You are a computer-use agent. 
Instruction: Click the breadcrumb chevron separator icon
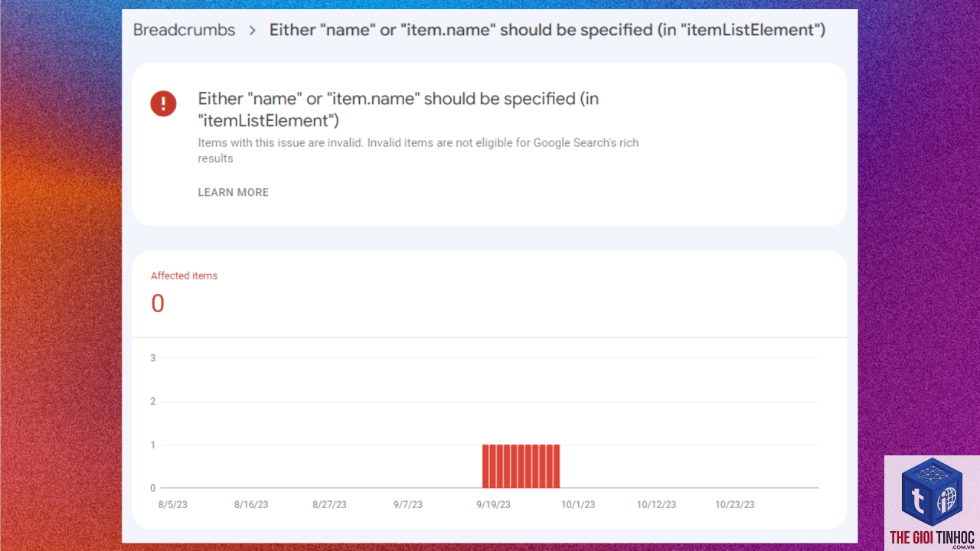point(252,31)
